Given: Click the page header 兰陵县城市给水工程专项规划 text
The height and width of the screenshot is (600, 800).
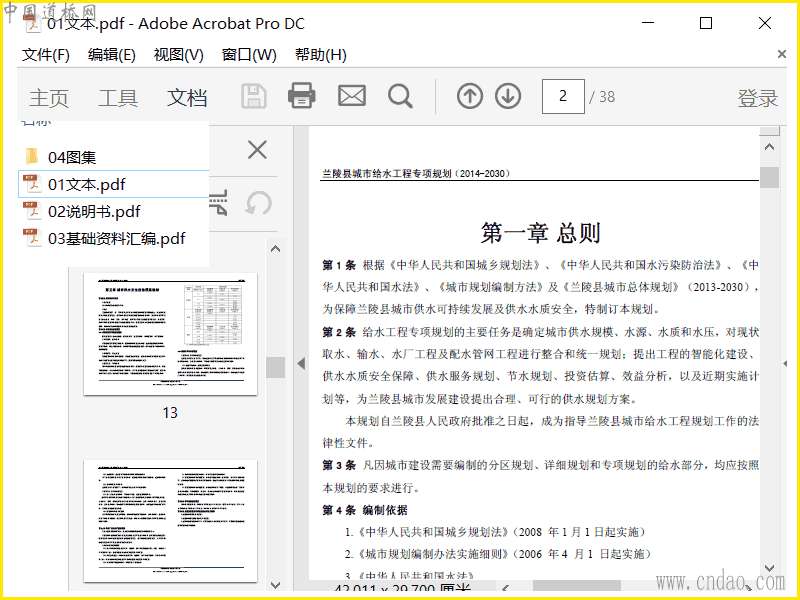Looking at the screenshot, I should (415, 173).
